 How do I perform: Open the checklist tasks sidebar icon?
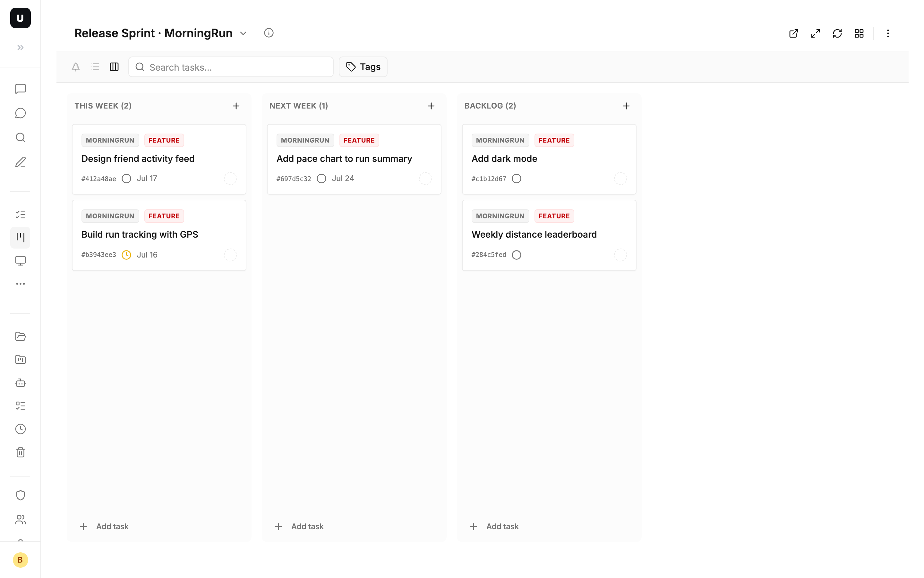tap(20, 215)
